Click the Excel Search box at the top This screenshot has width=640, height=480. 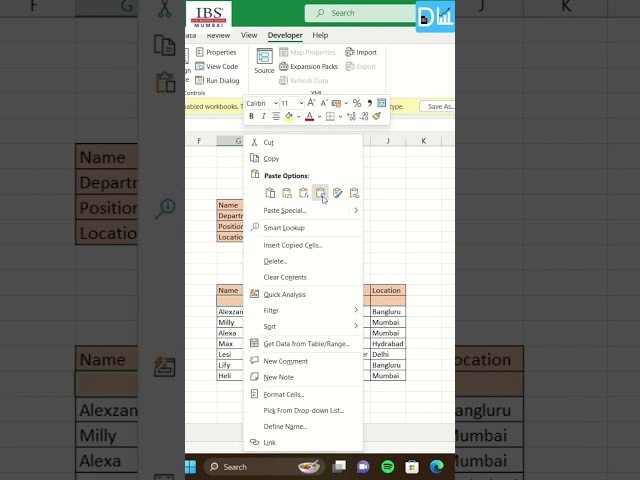pyautogui.click(x=360, y=13)
